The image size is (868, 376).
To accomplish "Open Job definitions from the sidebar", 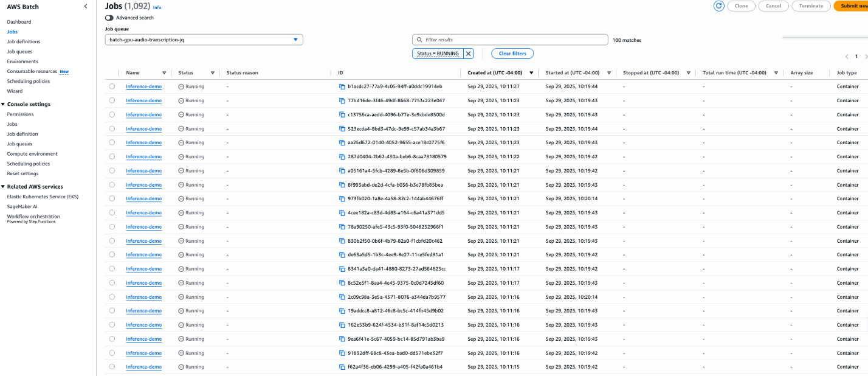I will [x=25, y=41].
